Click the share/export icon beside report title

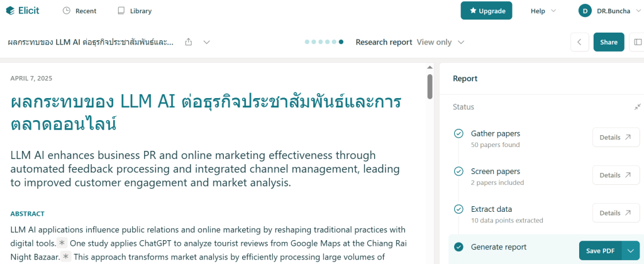pos(189,42)
